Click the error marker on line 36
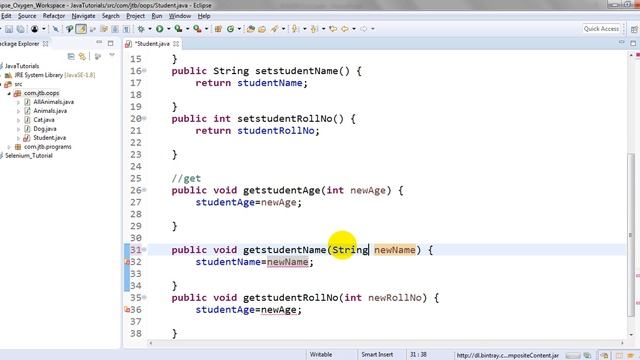This screenshot has height=360, width=640. coord(127,310)
